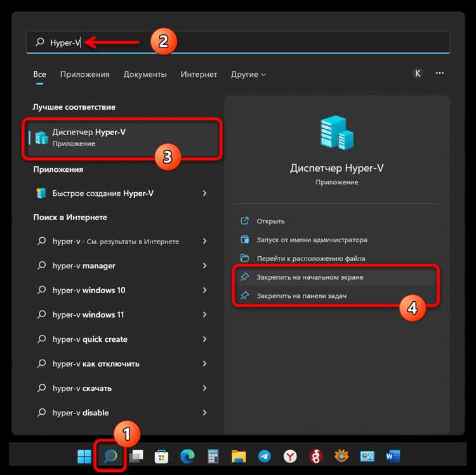
Task: Click the Hyper-V Manager icon in the best match
Action: (x=42, y=138)
